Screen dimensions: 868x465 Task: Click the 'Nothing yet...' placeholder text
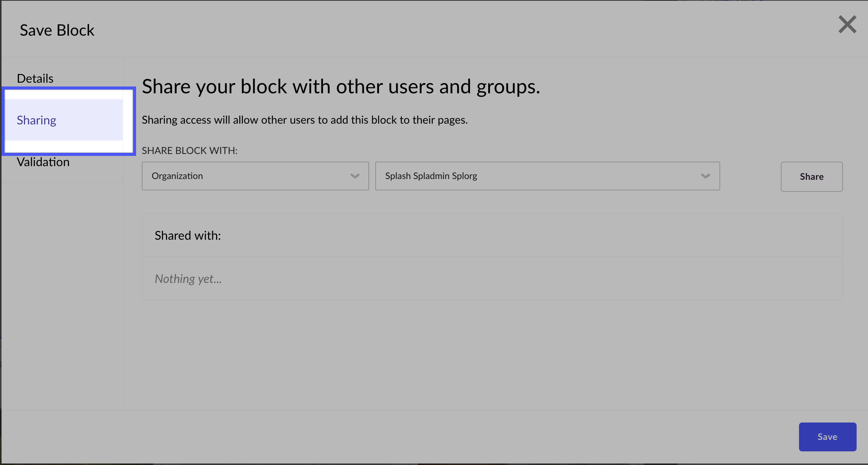pos(188,279)
